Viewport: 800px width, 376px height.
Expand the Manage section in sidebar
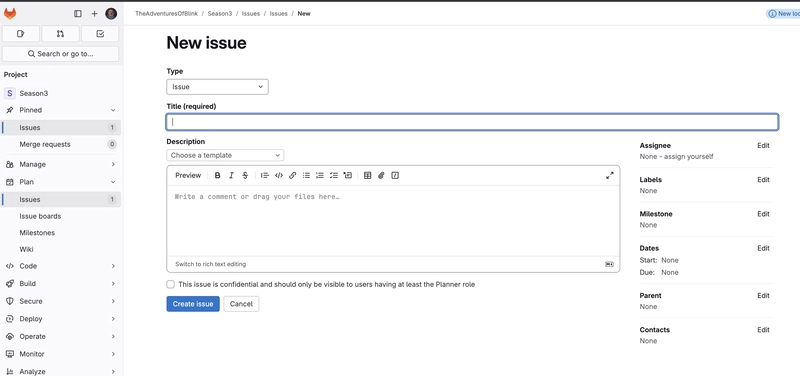[61, 164]
